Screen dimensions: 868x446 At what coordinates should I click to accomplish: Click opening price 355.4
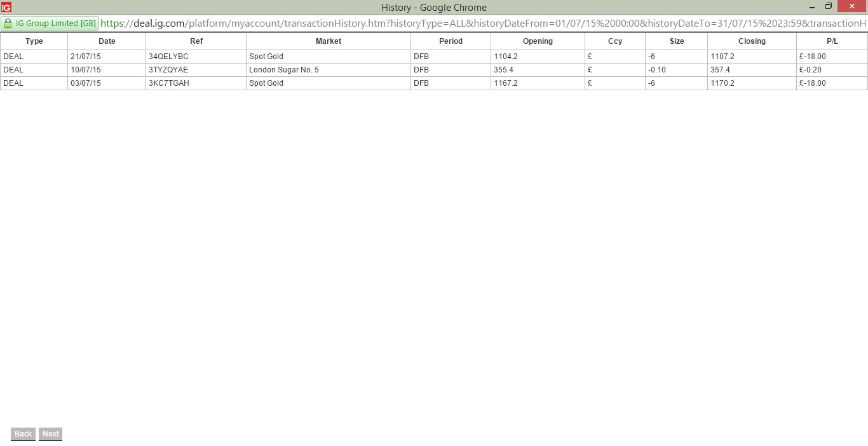[x=503, y=70]
